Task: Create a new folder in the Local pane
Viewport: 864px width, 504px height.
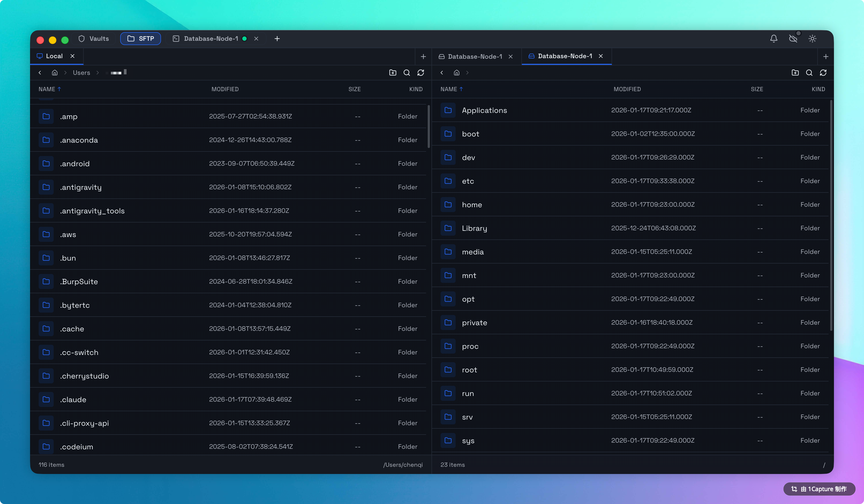Action: (393, 73)
